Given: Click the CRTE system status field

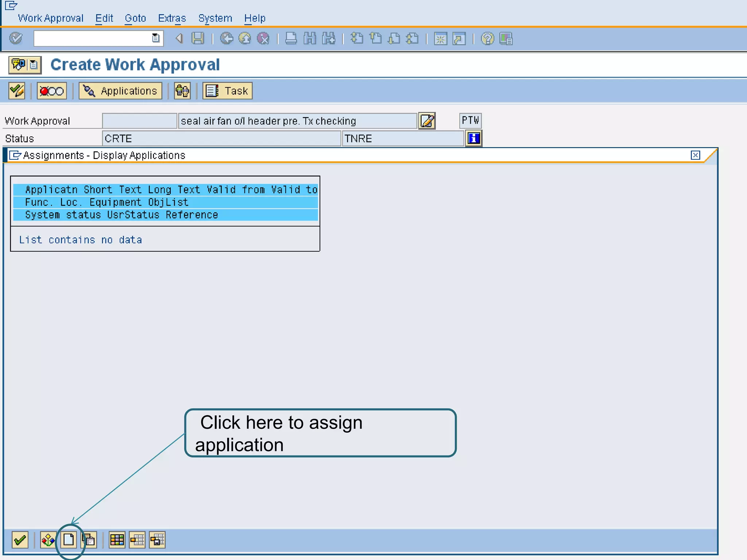Looking at the screenshot, I should tap(221, 139).
